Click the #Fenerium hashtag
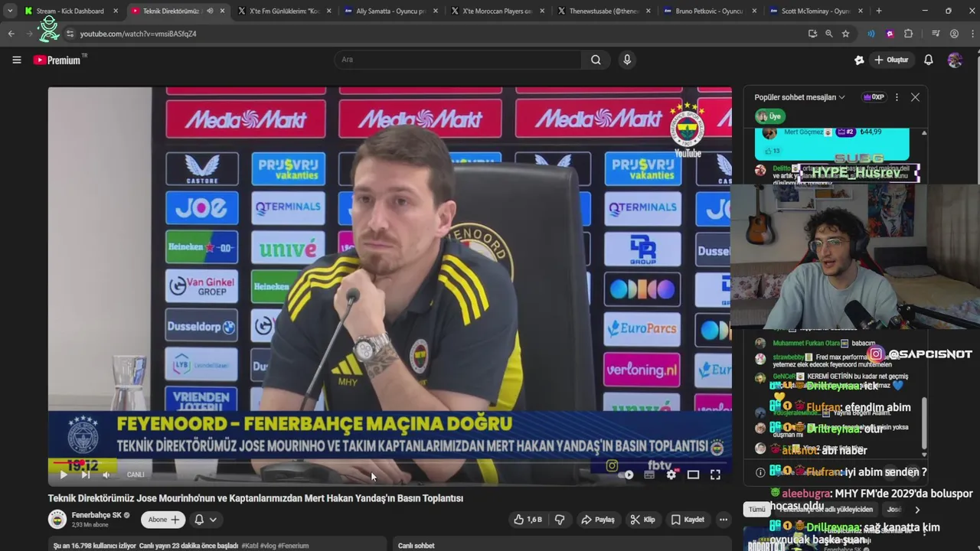Screen dimensions: 980x551 (293, 546)
